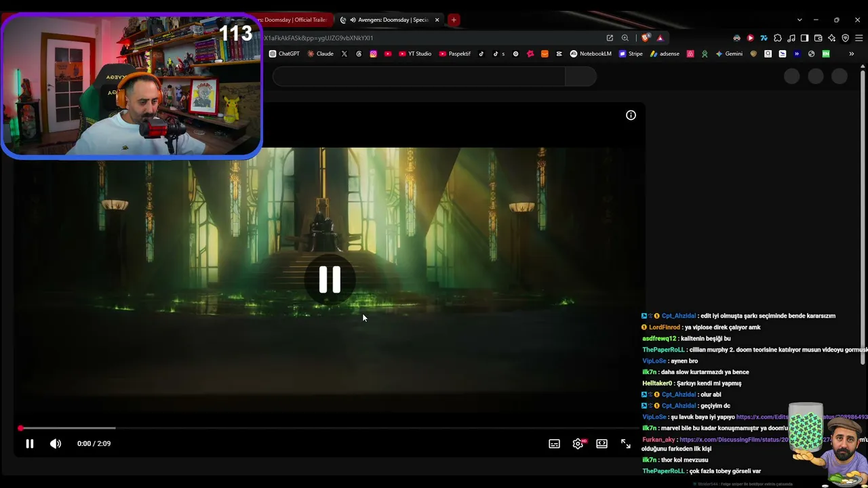The height and width of the screenshot is (488, 868).
Task: Click username LordFinrod in chat
Action: (665, 327)
